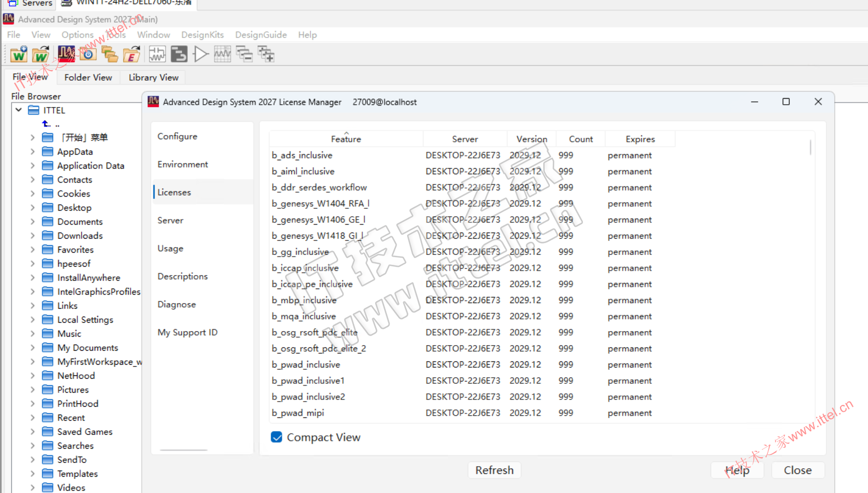The width and height of the screenshot is (868, 493).
Task: Click the Pictures folder icon
Action: 48,389
